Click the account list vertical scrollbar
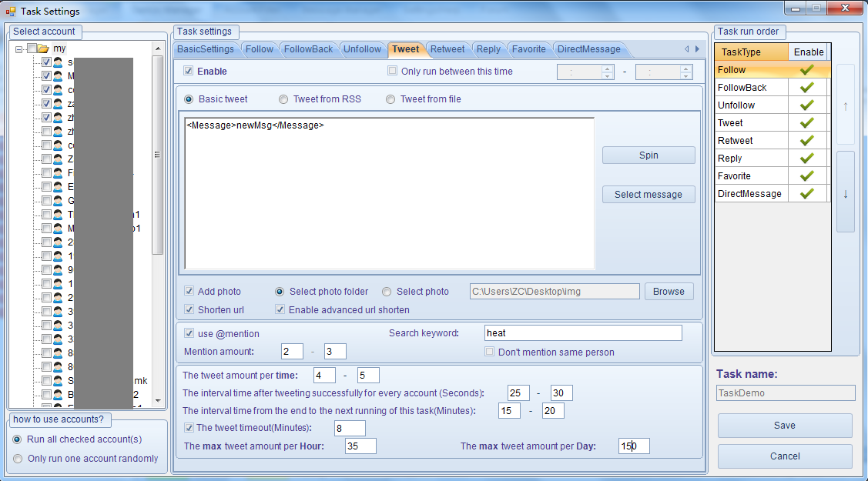The width and height of the screenshot is (868, 481). [x=157, y=154]
